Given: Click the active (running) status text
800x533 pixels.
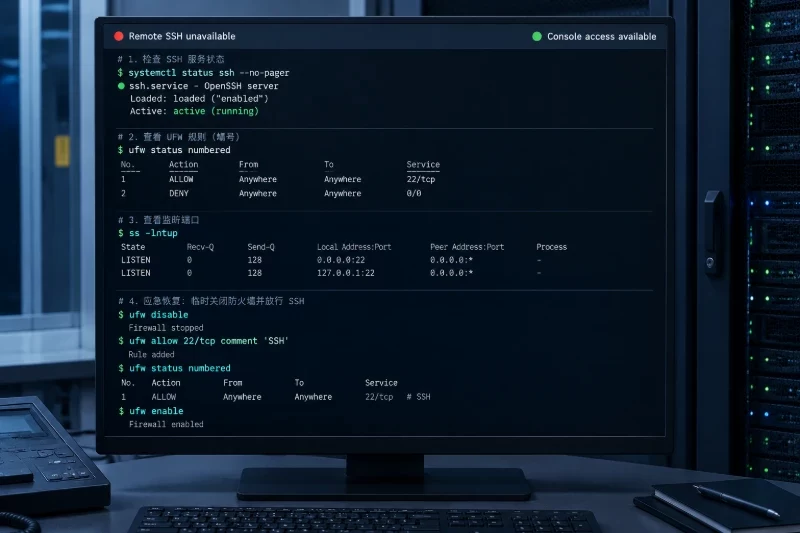Looking at the screenshot, I should [x=216, y=111].
